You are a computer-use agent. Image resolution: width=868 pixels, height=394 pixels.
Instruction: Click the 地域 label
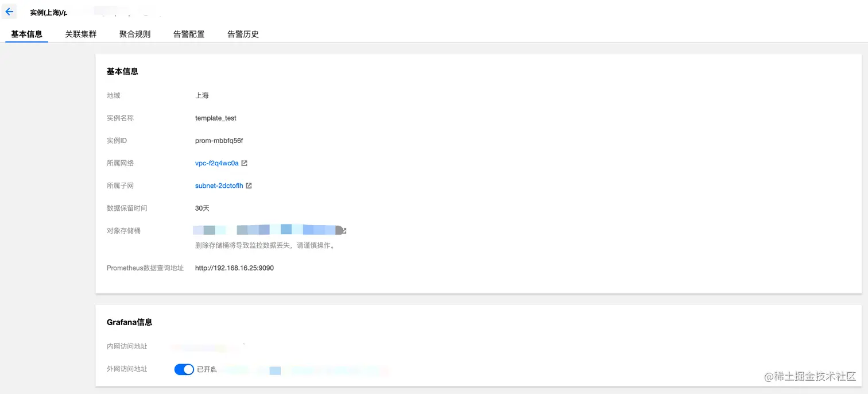[x=114, y=95]
